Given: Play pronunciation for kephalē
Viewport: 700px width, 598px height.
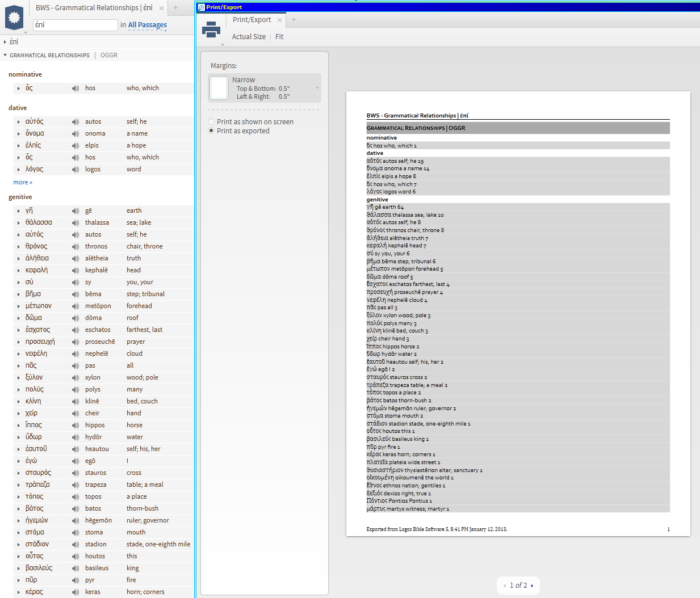Looking at the screenshot, I should (x=76, y=271).
